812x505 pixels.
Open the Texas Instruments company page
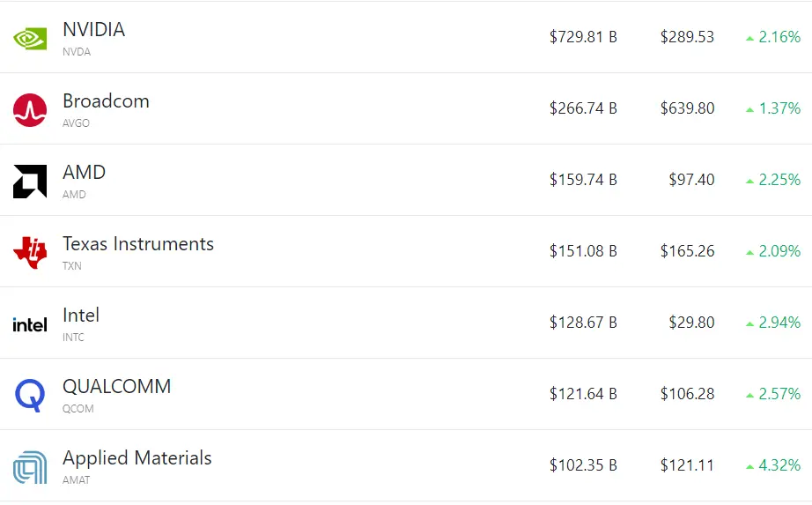138,243
